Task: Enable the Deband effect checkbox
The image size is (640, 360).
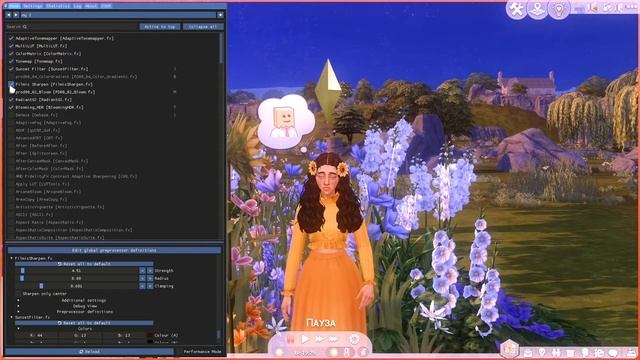Action: click(x=11, y=115)
